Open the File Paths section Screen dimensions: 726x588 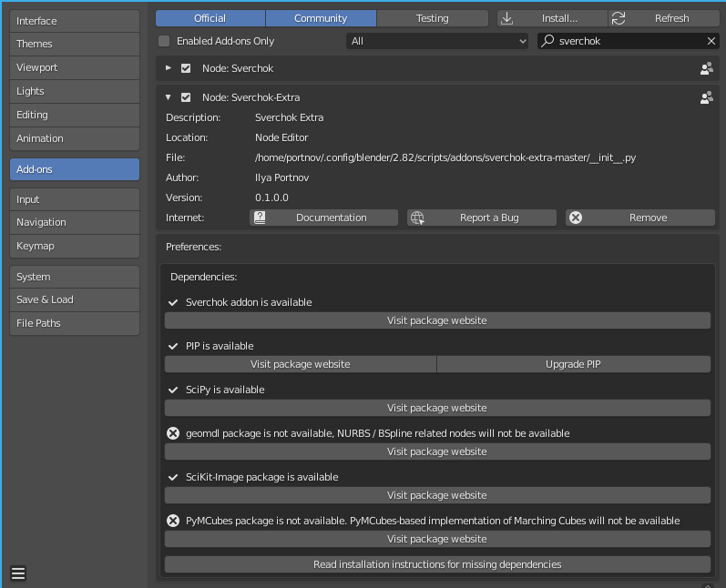point(75,323)
